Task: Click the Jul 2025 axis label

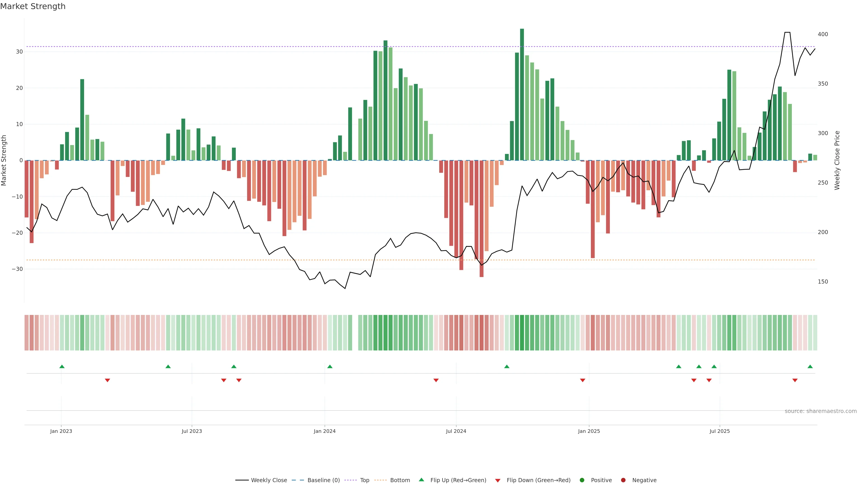Action: coord(719,431)
